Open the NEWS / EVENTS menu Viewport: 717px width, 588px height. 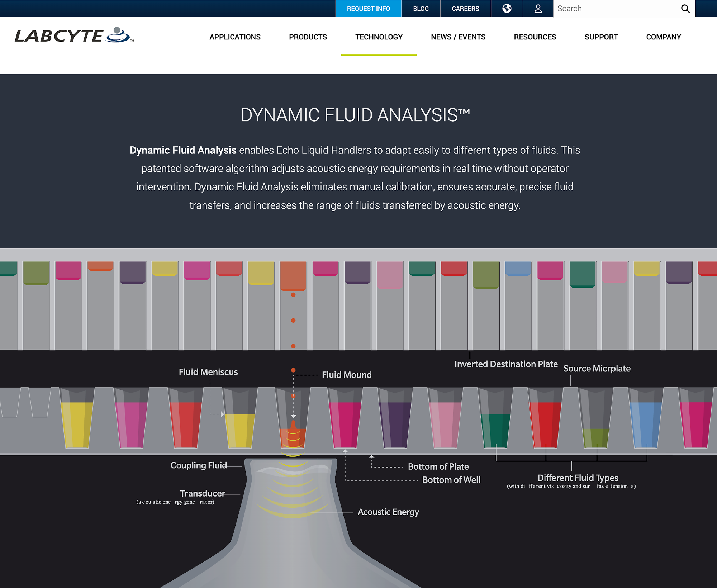(458, 37)
